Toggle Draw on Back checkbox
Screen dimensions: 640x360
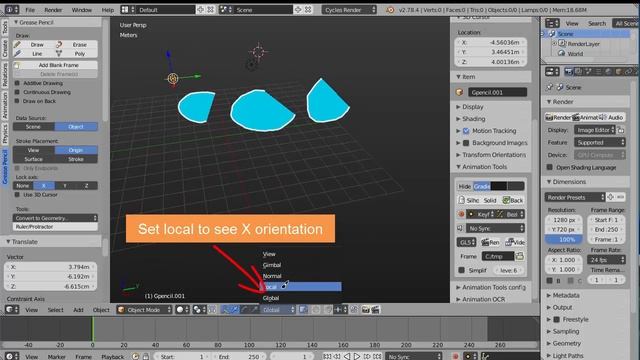point(17,101)
